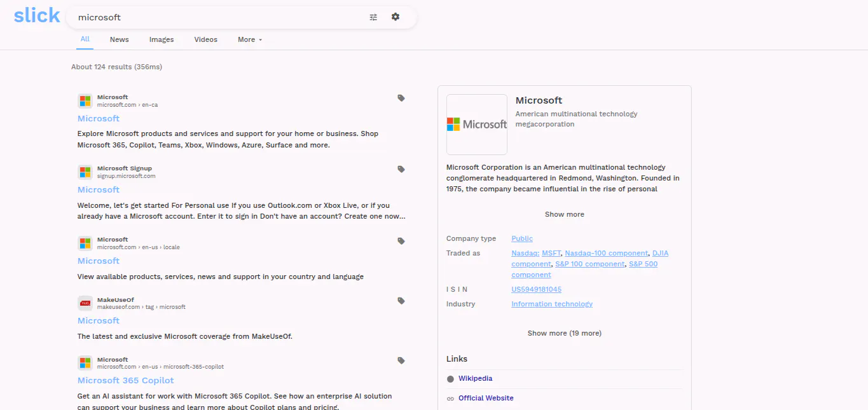Click MakeUseOf favicon
This screenshot has height=410, width=868.
tap(85, 303)
